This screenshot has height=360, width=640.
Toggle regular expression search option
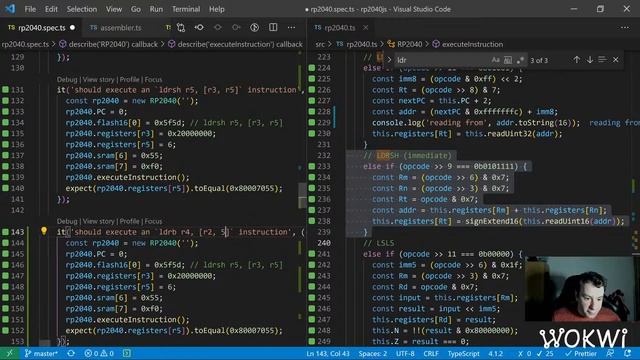(520, 60)
